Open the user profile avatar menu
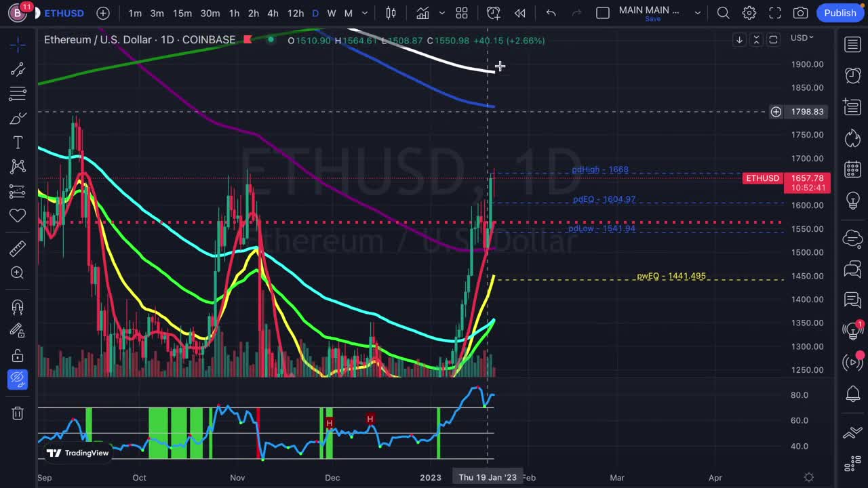Screen dimensions: 868x488 pos(18,13)
